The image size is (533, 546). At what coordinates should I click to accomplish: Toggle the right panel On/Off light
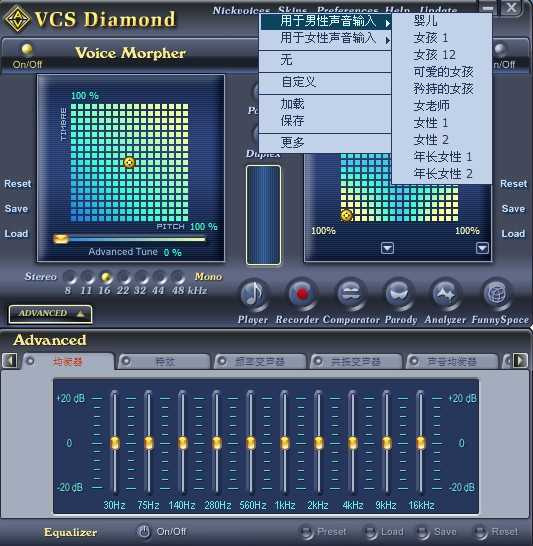point(500,49)
